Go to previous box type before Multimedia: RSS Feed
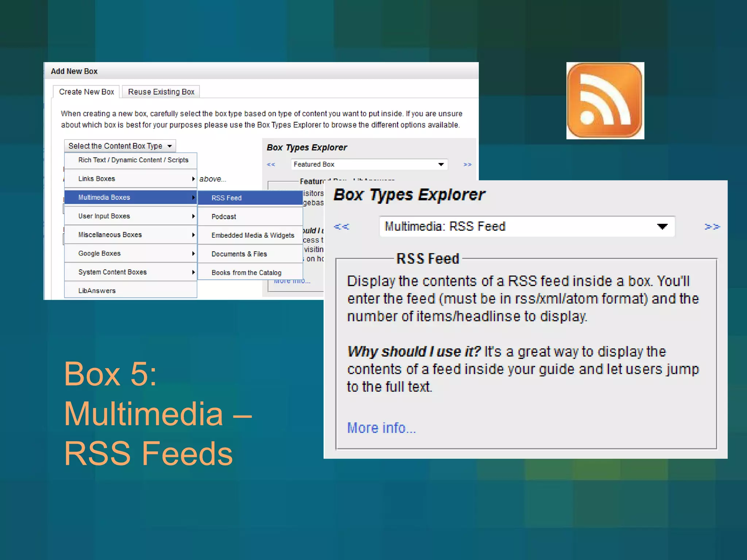This screenshot has height=560, width=747. coord(341,227)
